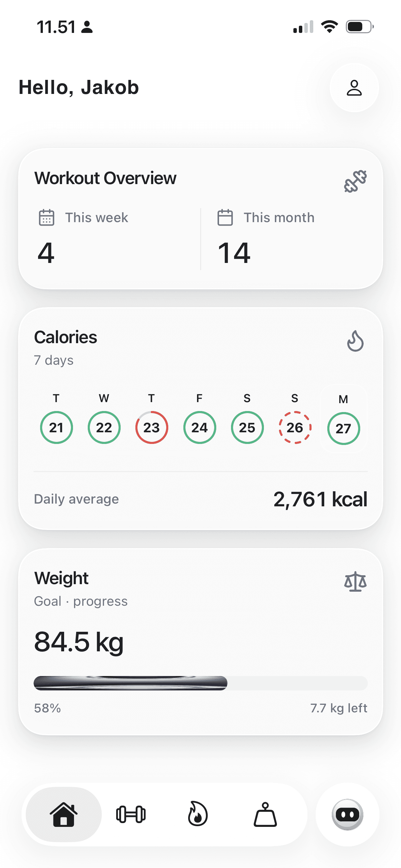Select Sunday 26 dashed calorie ring
This screenshot has width=401, height=868.
[295, 427]
